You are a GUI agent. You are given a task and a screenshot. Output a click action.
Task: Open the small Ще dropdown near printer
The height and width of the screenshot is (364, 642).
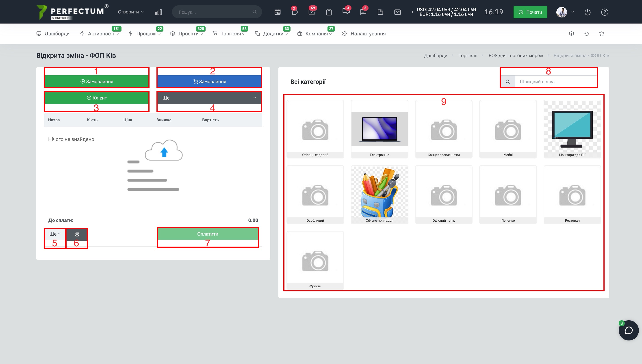coord(55,234)
